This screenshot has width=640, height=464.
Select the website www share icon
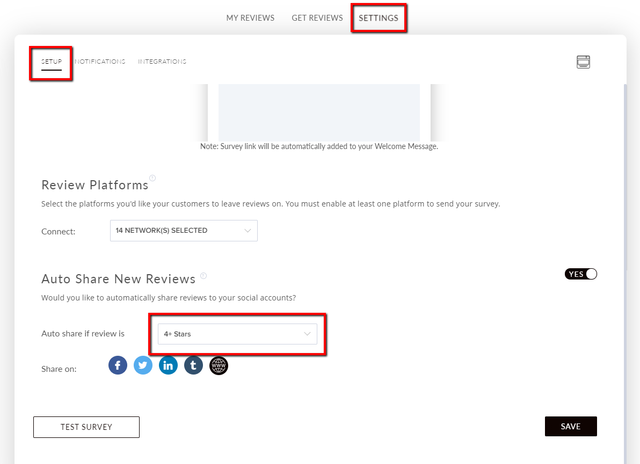[219, 365]
